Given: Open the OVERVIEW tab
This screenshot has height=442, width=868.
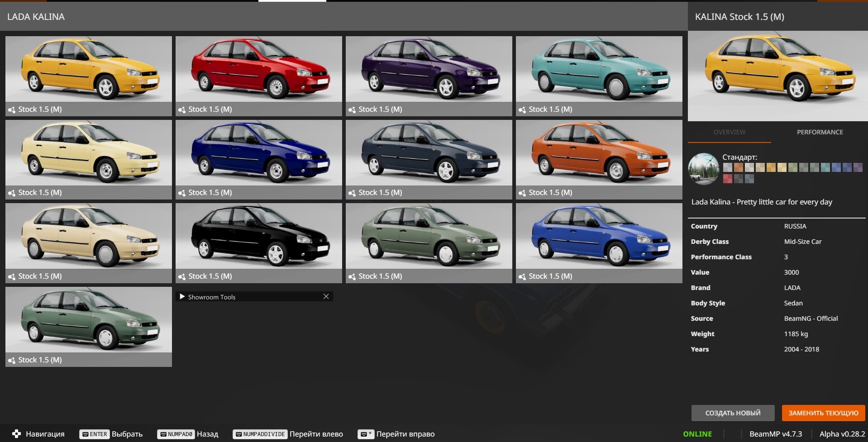Looking at the screenshot, I should [729, 132].
